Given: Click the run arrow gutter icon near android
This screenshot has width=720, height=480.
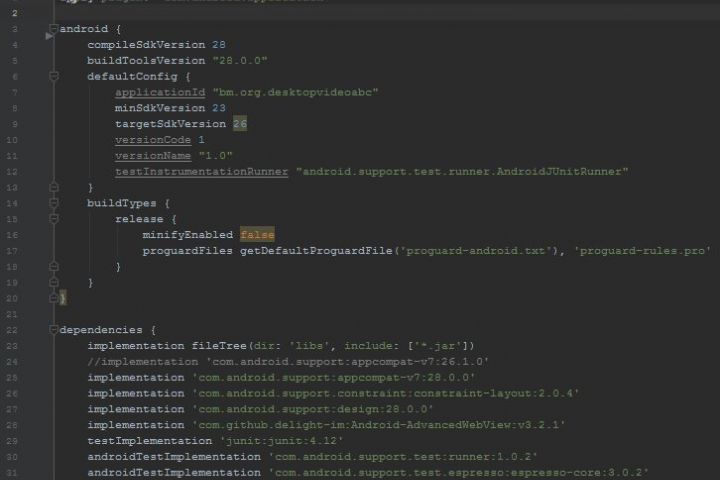Looking at the screenshot, I should (x=49, y=36).
